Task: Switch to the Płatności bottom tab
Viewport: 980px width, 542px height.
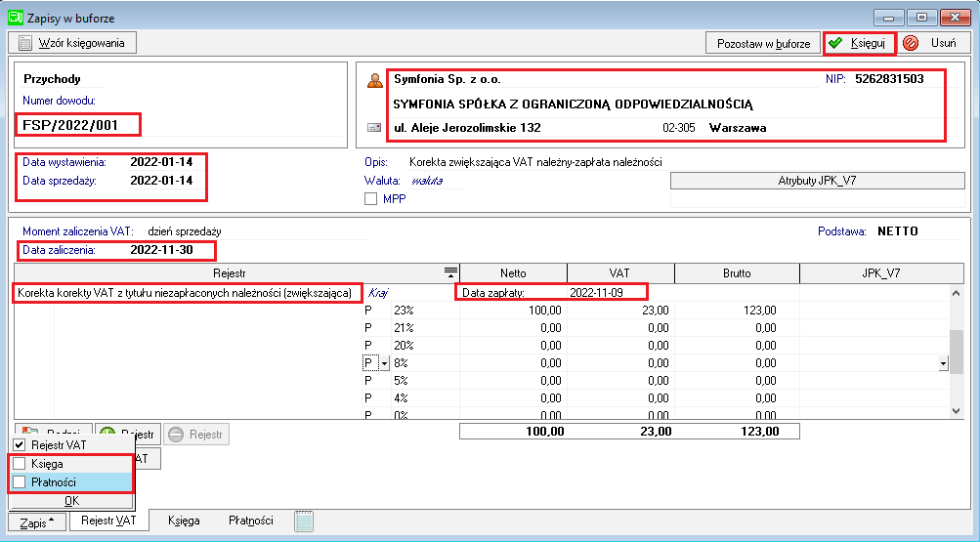Action: pyautogui.click(x=251, y=521)
